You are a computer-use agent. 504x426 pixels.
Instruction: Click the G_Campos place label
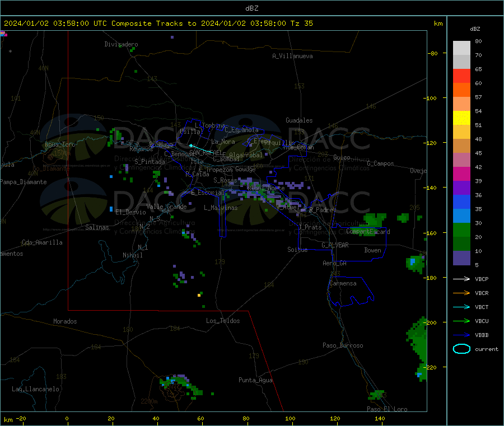coord(380,163)
